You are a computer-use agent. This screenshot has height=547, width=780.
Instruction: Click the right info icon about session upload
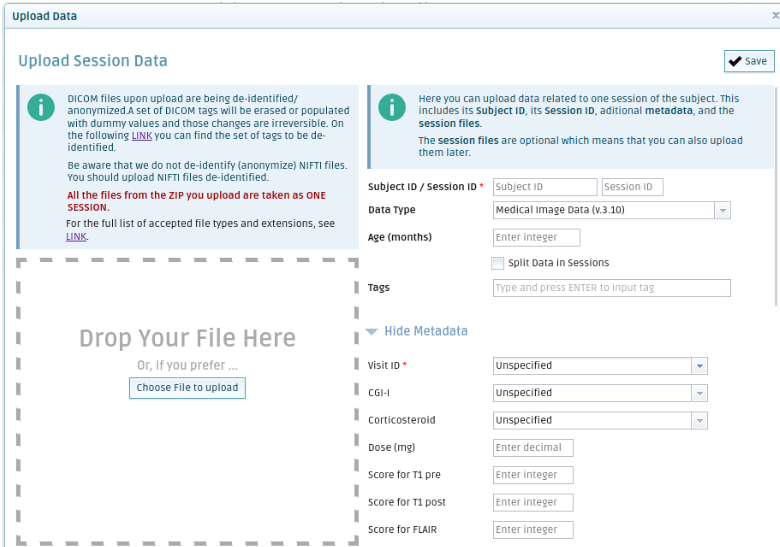tap(392, 108)
